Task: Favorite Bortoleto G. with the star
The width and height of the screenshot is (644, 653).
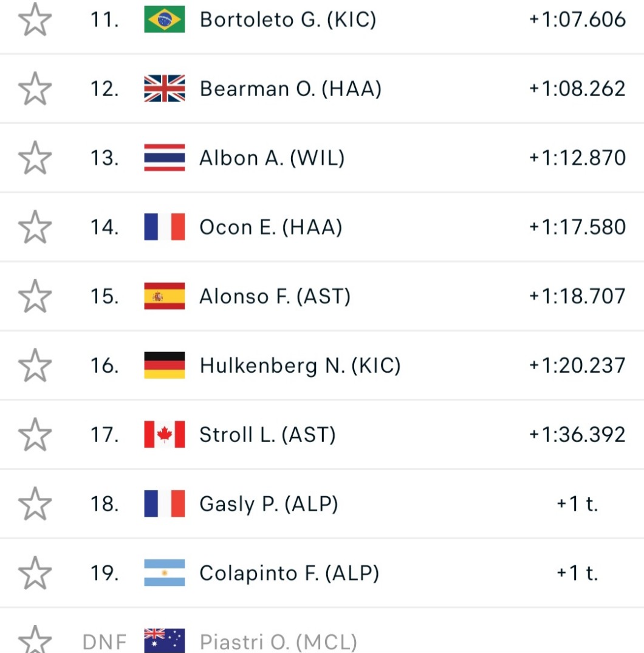Action: (35, 20)
